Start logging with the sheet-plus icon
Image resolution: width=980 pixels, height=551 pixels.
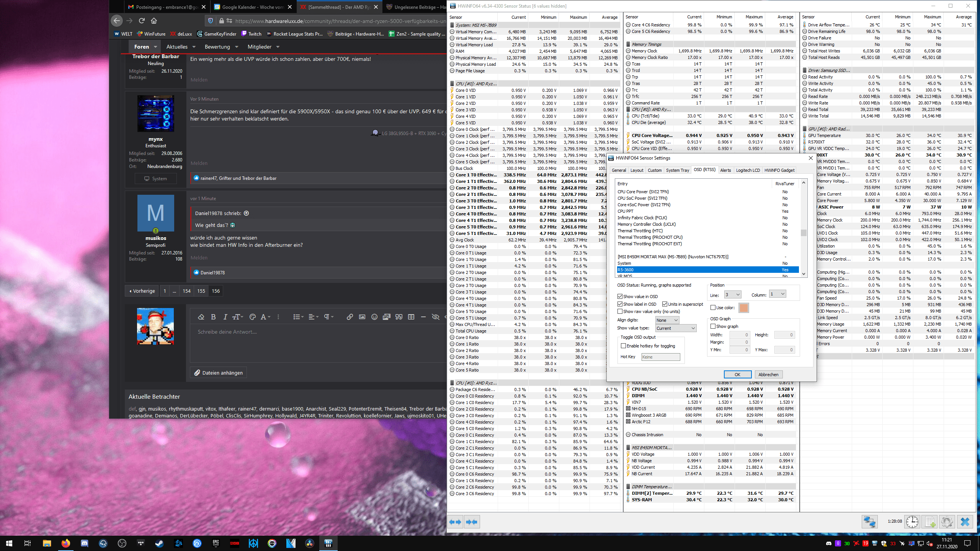coord(929,522)
